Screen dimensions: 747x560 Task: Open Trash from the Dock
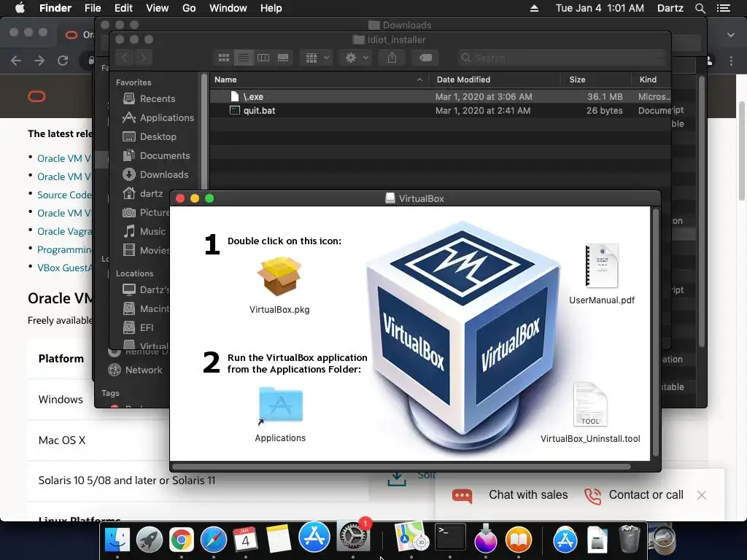click(x=629, y=539)
